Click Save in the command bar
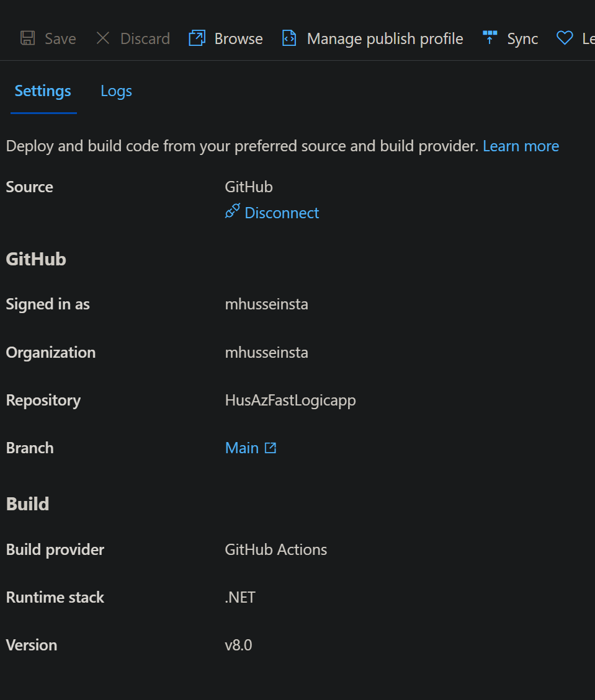Viewport: 595px width, 700px height. pyautogui.click(x=60, y=38)
